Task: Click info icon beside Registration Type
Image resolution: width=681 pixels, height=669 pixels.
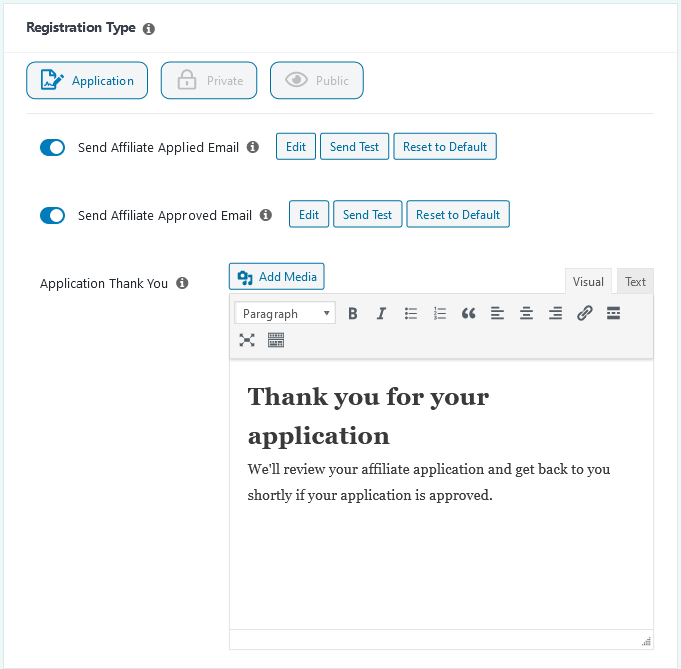Action: click(149, 29)
